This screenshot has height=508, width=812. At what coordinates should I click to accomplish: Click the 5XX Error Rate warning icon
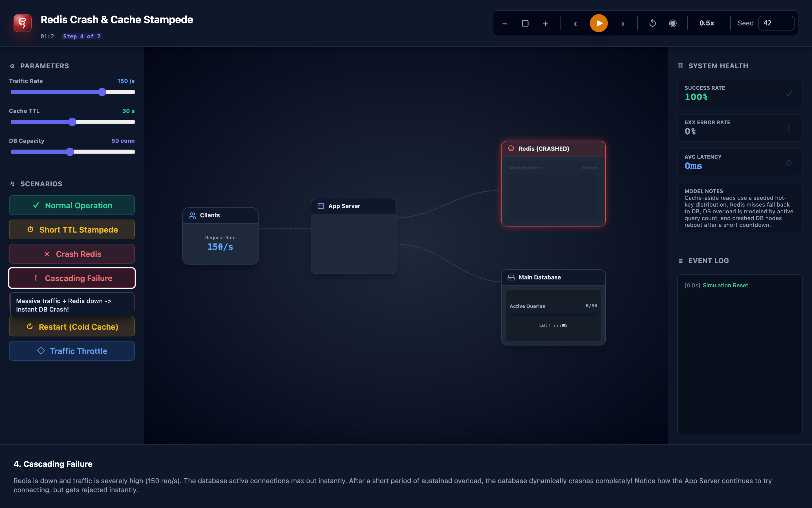[789, 128]
